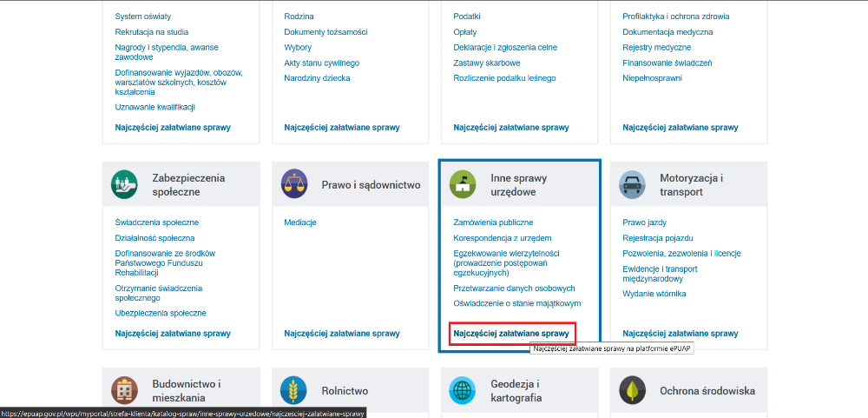Open the Zamówienia publiczne link
Screen dimensions: 868x418
[493, 222]
